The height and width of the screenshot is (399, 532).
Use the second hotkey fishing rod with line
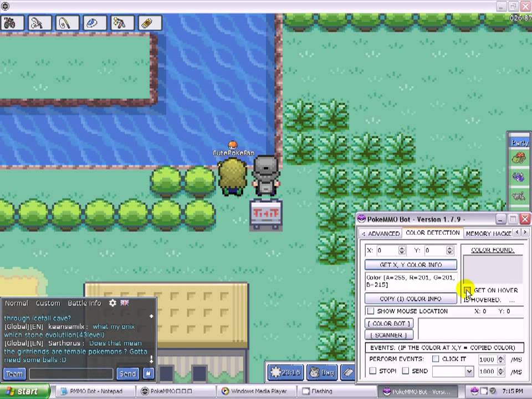coord(40,23)
